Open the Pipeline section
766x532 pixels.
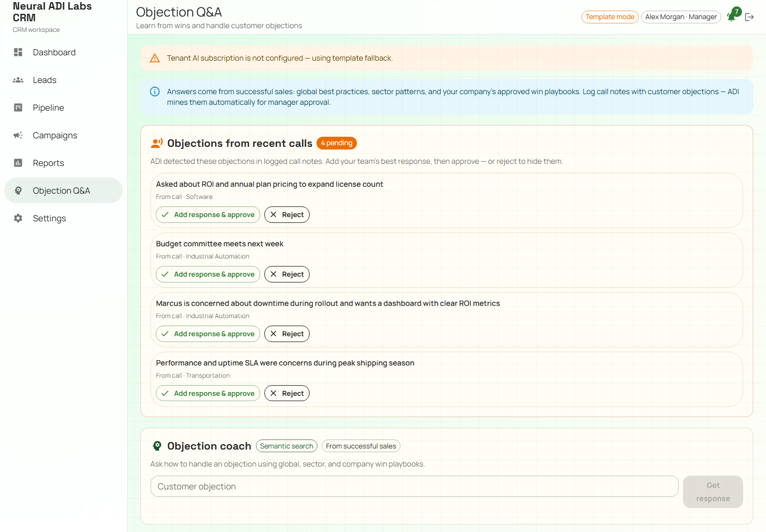click(x=63, y=107)
